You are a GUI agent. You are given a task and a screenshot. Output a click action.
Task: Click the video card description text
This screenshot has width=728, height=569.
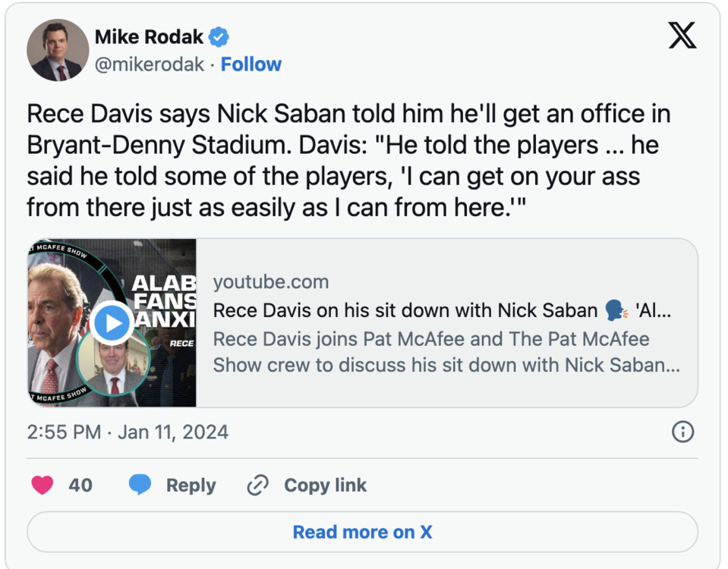click(446, 351)
